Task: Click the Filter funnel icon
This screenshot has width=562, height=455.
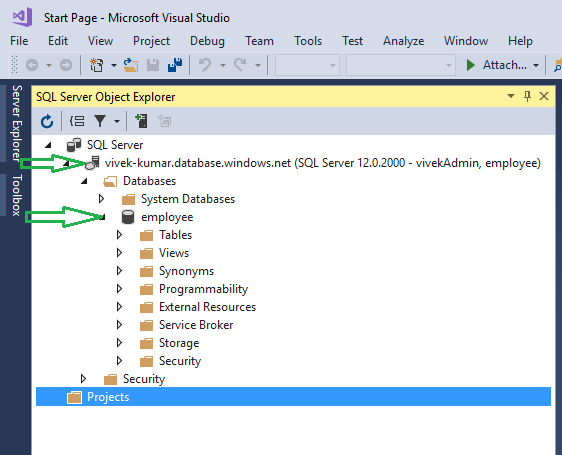Action: tap(100, 121)
